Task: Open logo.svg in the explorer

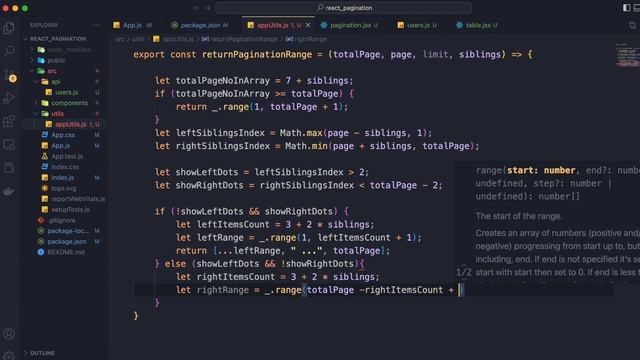Action: [x=64, y=188]
